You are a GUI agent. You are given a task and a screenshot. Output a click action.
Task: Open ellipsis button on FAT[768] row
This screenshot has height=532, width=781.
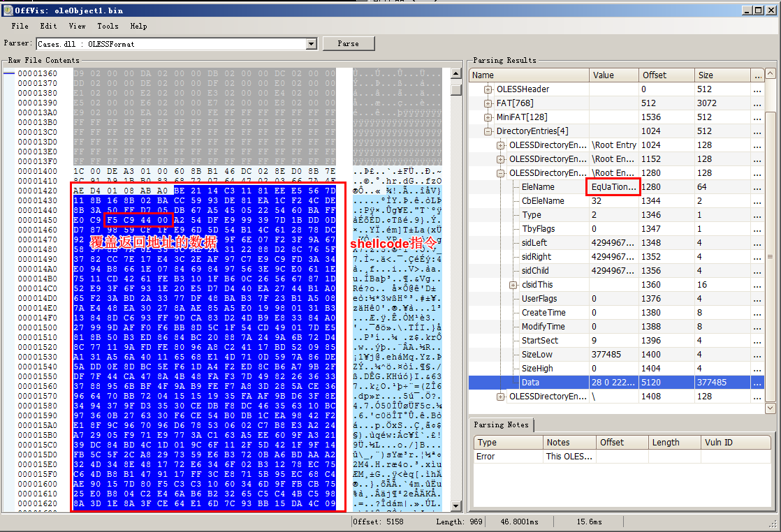[757, 103]
